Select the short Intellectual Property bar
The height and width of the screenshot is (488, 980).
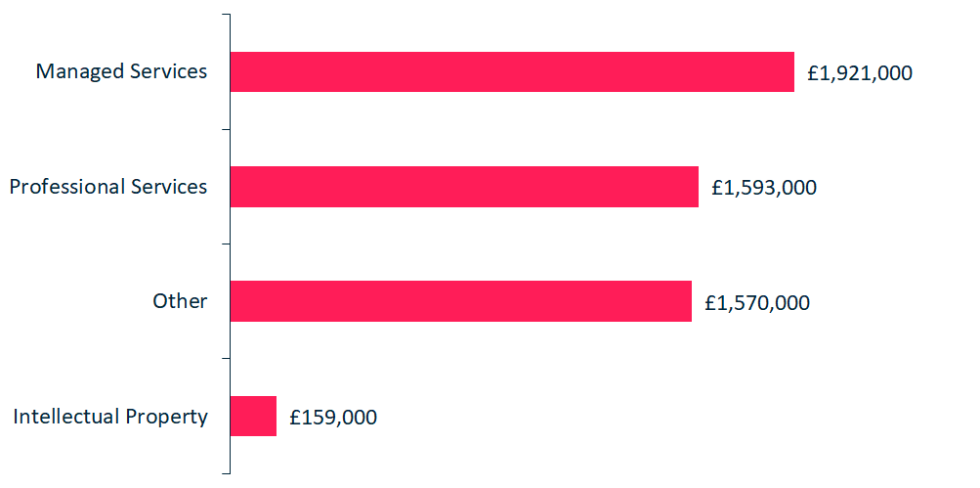[253, 416]
